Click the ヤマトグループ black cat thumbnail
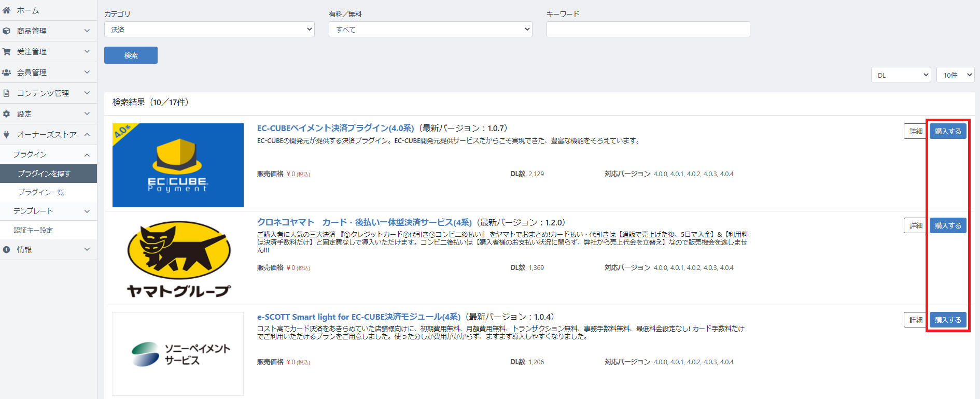The image size is (980, 399). (x=178, y=259)
